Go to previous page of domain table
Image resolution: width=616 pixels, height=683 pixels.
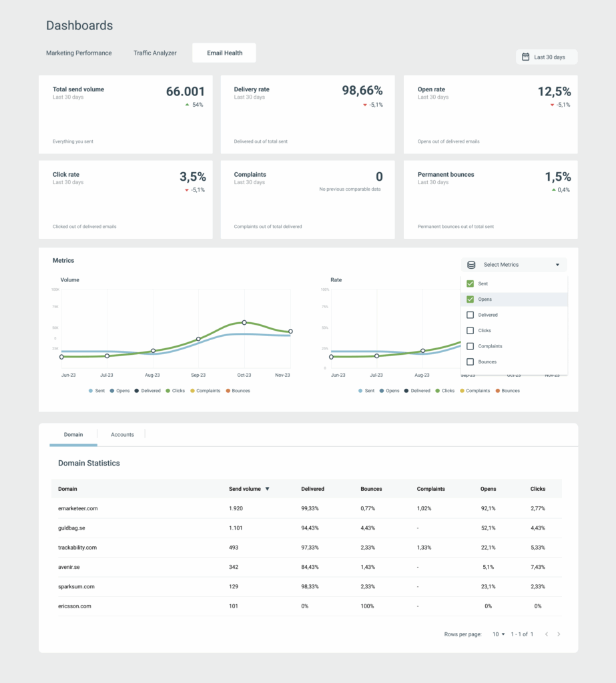[x=546, y=634]
